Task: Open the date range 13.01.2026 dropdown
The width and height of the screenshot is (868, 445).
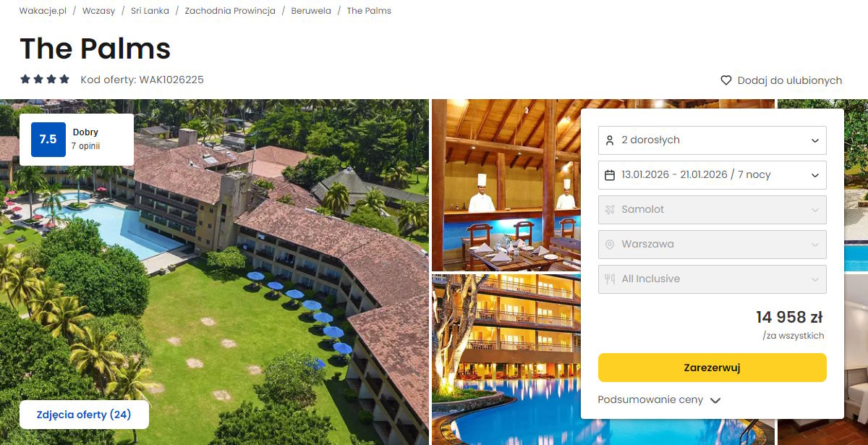Action: pos(712,174)
